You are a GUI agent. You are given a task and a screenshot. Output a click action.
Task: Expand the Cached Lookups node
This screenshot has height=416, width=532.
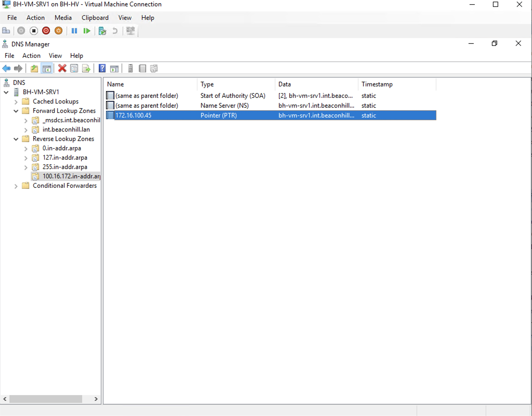16,101
